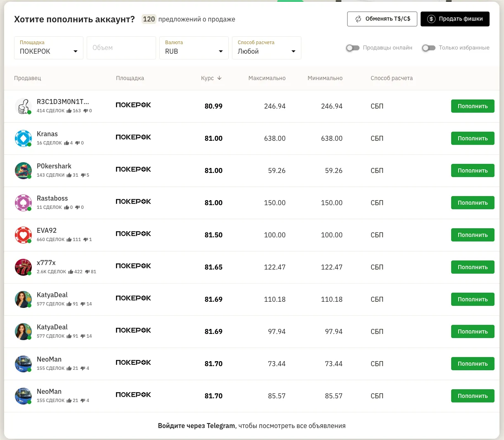Click R3C1D3M0N1T thumbs-up avatar icon
504x440 pixels.
[23, 106]
